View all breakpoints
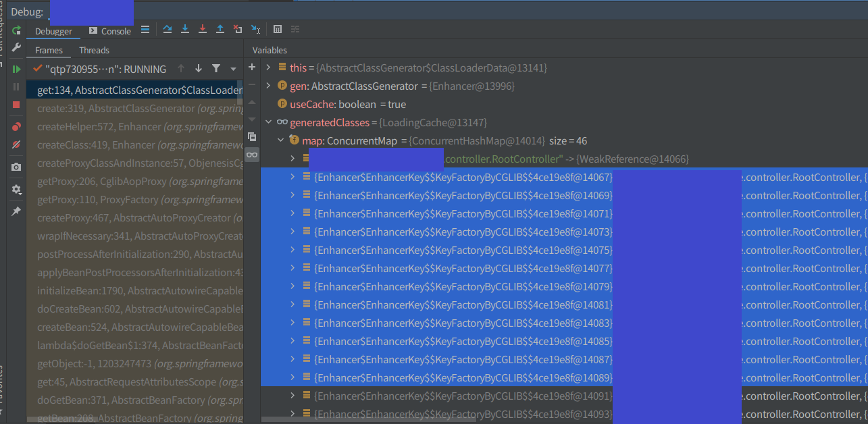The image size is (868, 424). (17, 126)
